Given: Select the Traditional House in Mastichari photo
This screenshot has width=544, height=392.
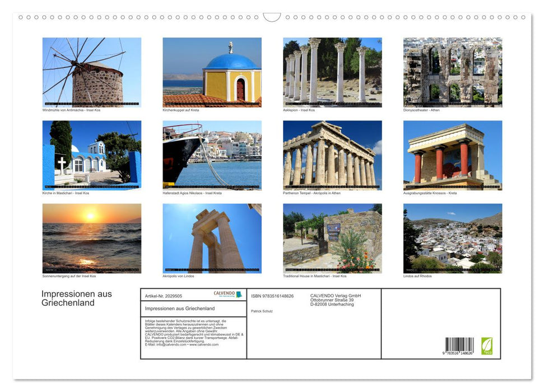Looking at the screenshot, I should tap(332, 238).
